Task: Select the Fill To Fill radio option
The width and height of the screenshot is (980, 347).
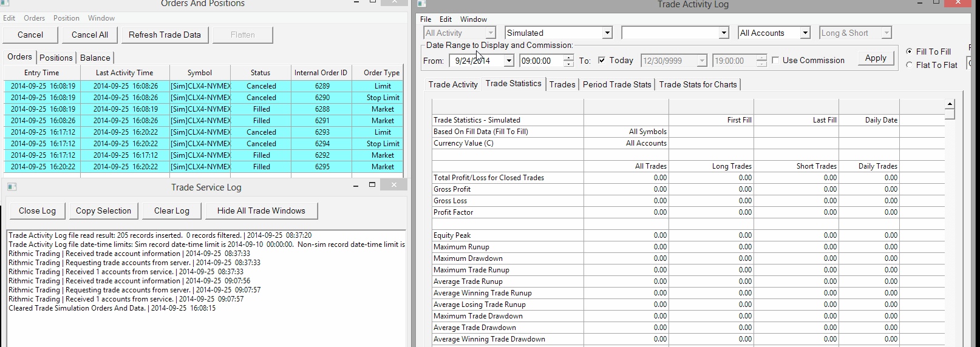Action: 909,52
